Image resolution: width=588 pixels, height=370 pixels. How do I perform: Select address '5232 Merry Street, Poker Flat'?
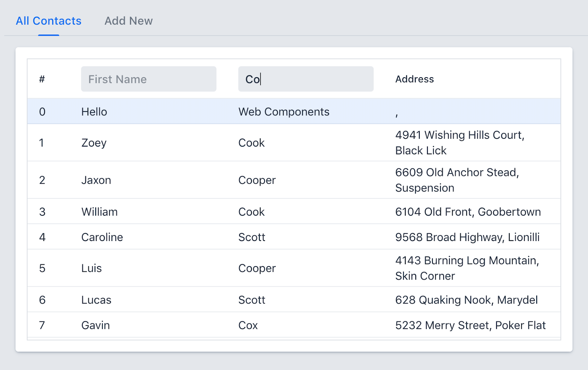[x=470, y=325]
